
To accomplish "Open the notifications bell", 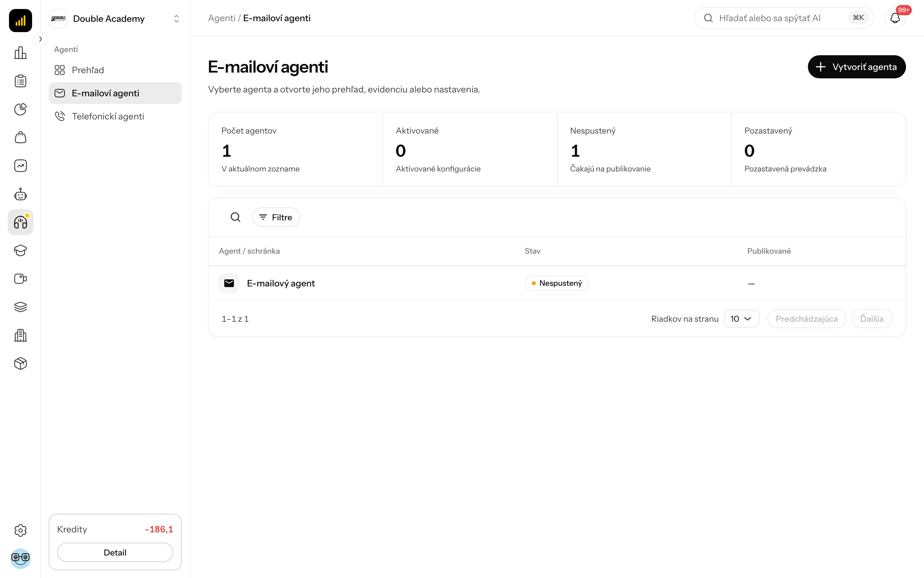I will pos(895,18).
